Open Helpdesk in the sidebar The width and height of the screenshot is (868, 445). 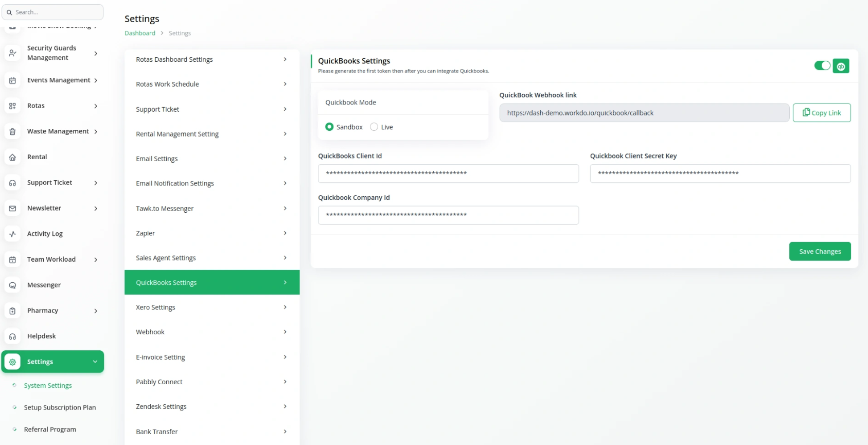tap(42, 336)
